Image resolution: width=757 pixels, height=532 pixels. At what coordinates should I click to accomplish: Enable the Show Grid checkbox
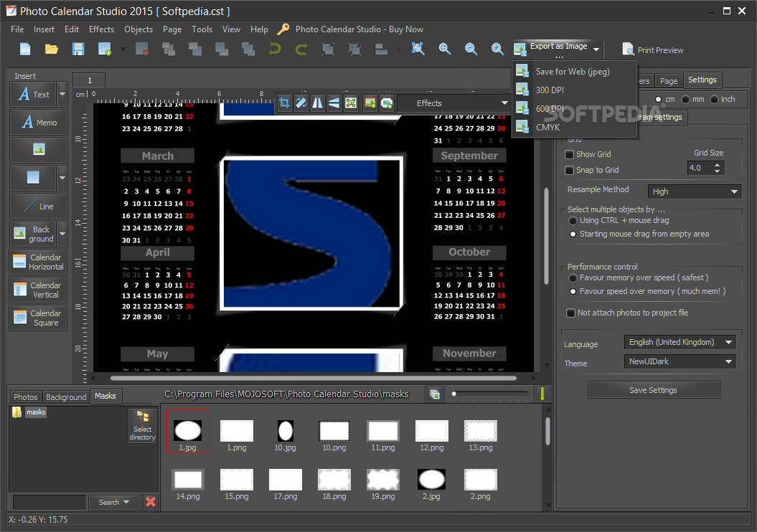coord(569,154)
